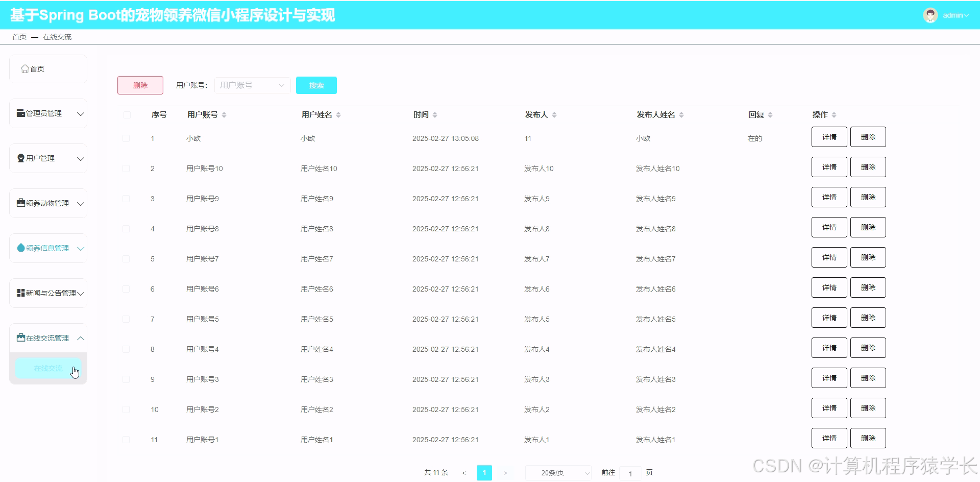This screenshot has width=980, height=482.
Task: Collapse the 在线交流管理 menu chevron
Action: coord(81,338)
